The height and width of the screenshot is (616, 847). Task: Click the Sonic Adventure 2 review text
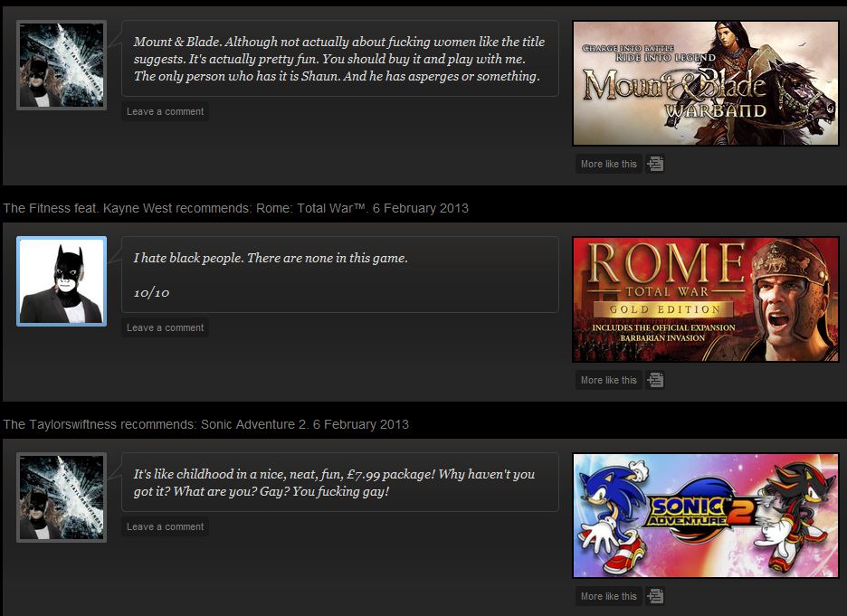coord(334,483)
